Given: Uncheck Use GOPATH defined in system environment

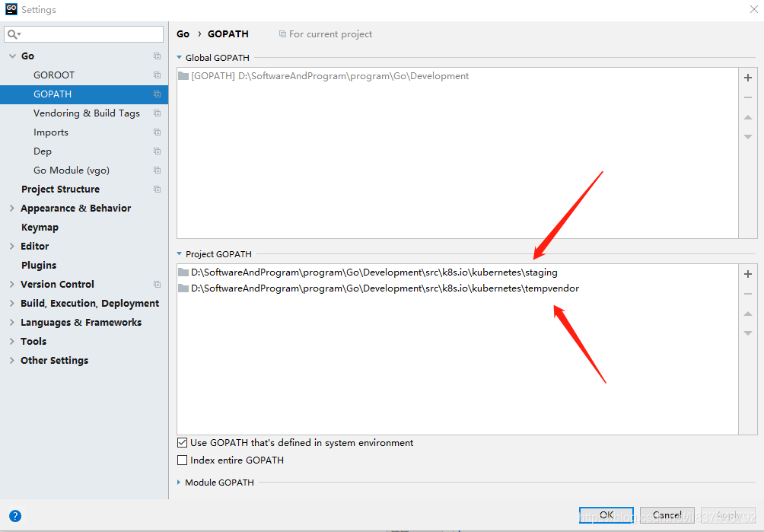Looking at the screenshot, I should 182,442.
